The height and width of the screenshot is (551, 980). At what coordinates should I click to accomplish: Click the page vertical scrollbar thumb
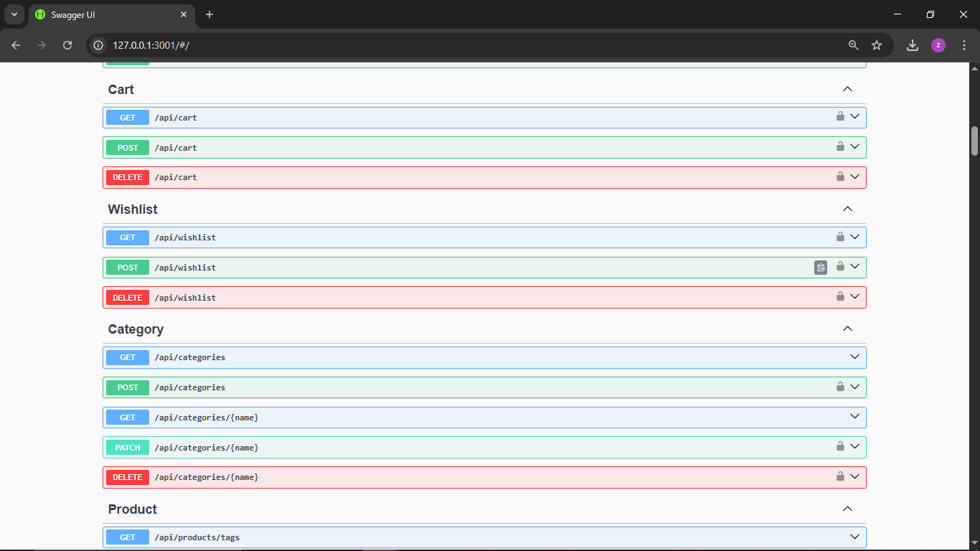974,141
